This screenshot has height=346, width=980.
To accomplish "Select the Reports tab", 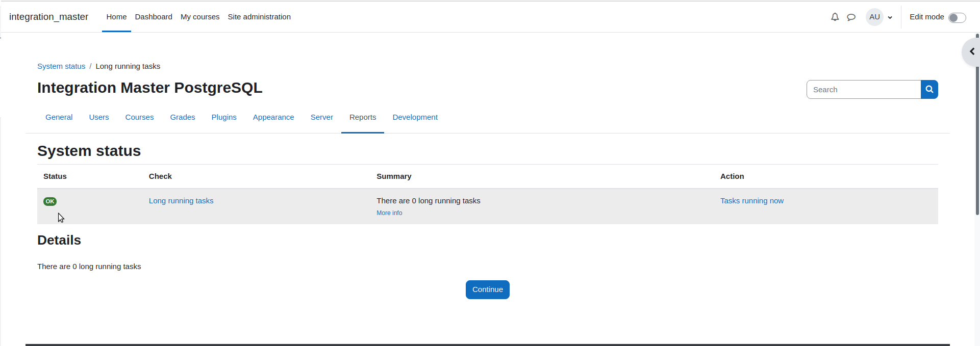I will (363, 117).
